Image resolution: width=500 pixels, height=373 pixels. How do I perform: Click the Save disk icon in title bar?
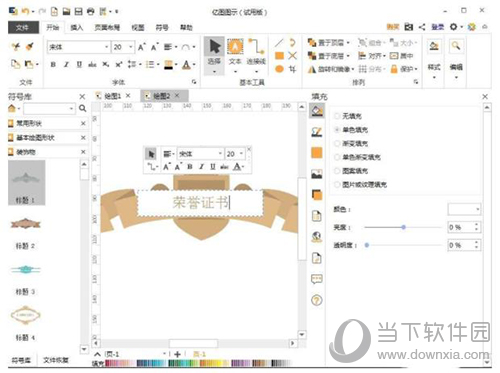[x=78, y=12]
